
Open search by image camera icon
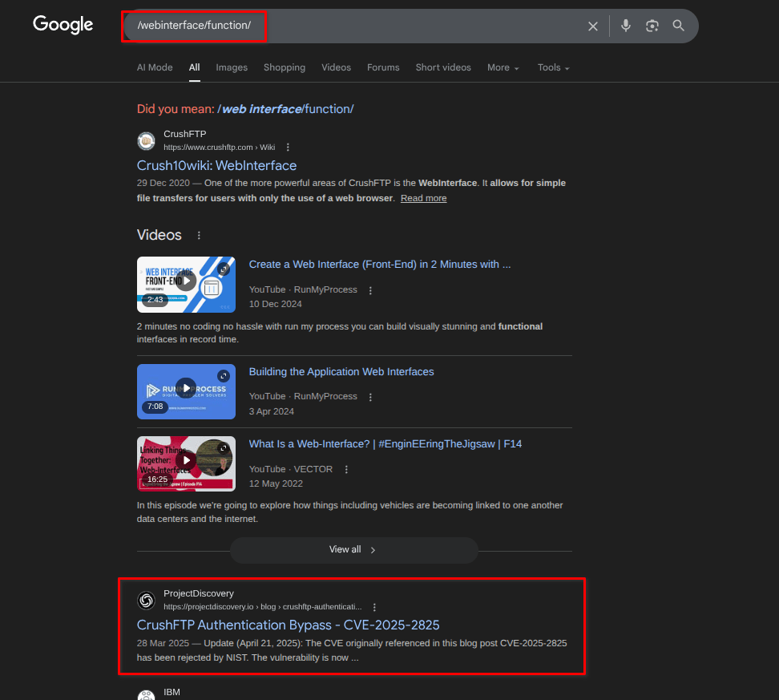(652, 26)
